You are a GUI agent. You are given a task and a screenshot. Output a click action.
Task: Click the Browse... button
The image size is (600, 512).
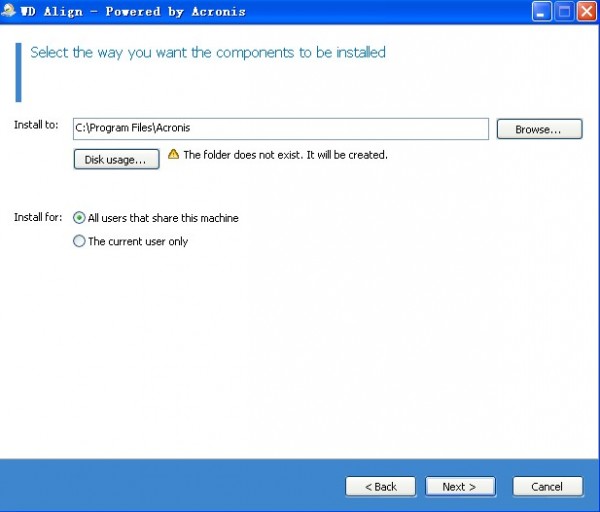point(539,129)
